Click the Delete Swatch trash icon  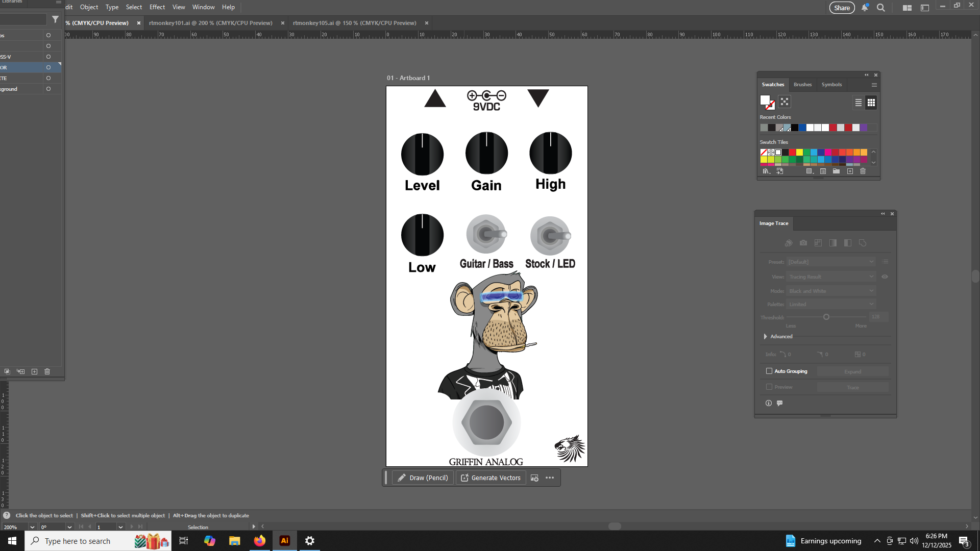tap(863, 171)
